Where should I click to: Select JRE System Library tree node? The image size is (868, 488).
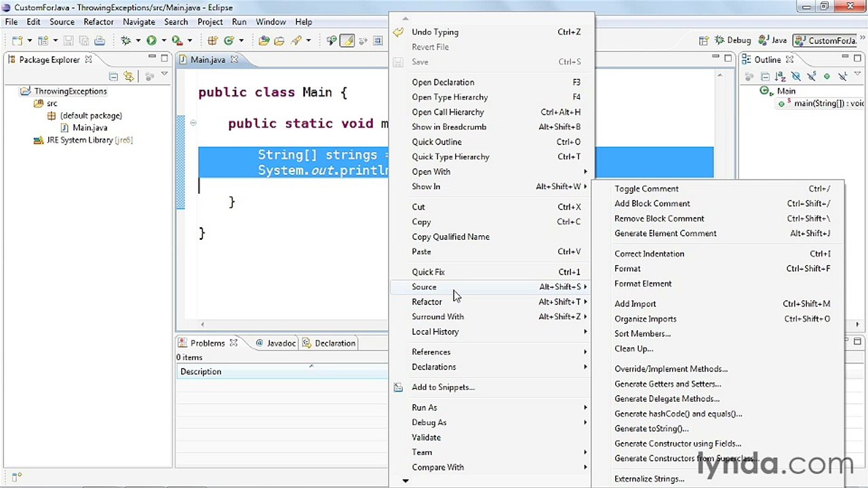pos(83,140)
